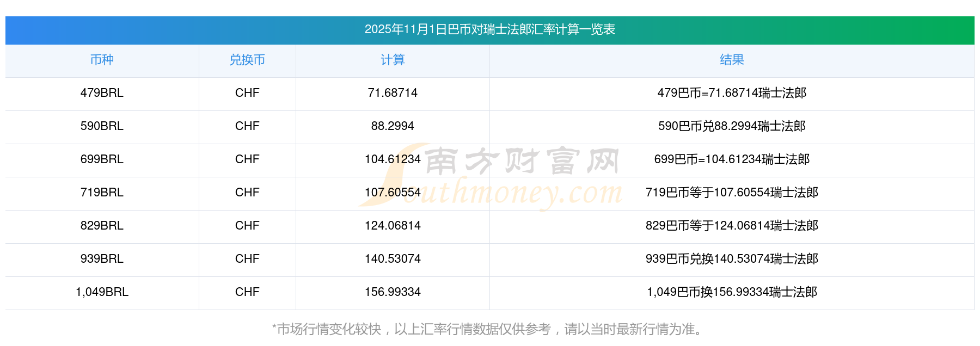This screenshot has height=346, width=980.
Task: Click the 590BRL cell
Action: (102, 126)
